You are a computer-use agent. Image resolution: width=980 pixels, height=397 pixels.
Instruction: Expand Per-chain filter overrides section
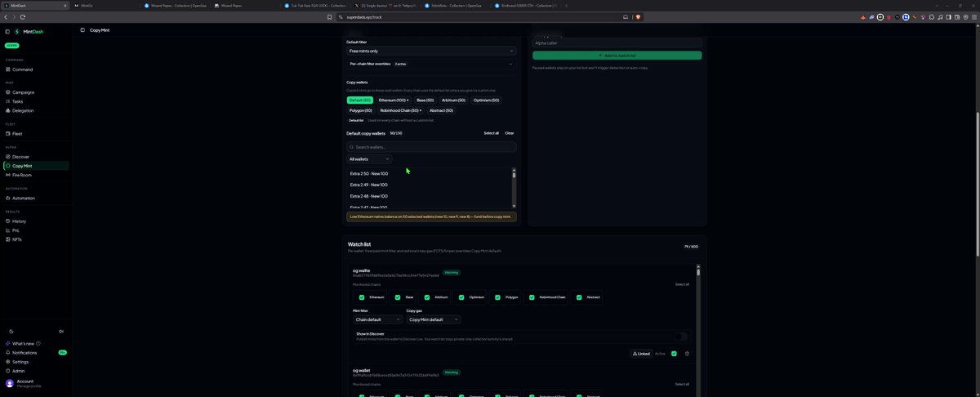(431, 64)
